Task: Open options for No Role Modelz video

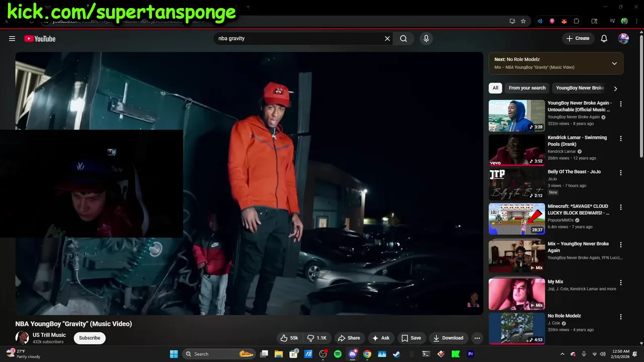Action: point(621,317)
